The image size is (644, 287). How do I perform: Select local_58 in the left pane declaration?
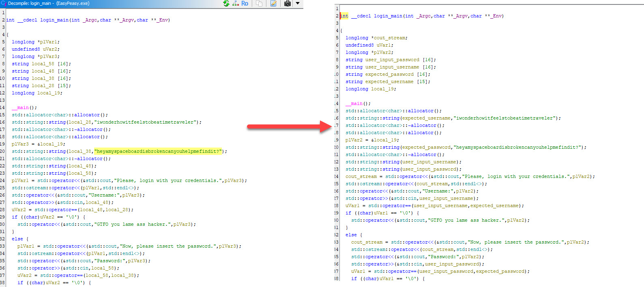pos(43,64)
